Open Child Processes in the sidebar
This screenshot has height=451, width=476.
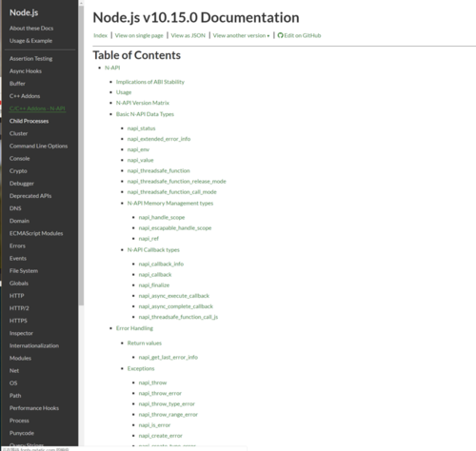point(29,121)
